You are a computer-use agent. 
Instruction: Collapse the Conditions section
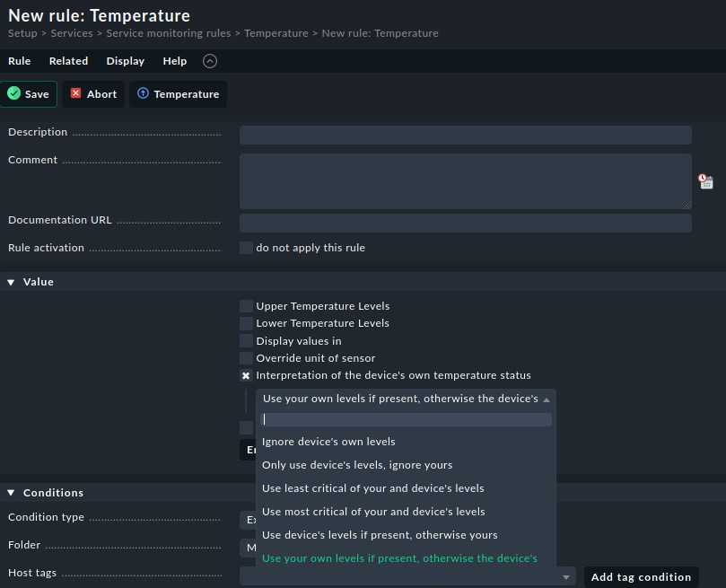pos(10,492)
